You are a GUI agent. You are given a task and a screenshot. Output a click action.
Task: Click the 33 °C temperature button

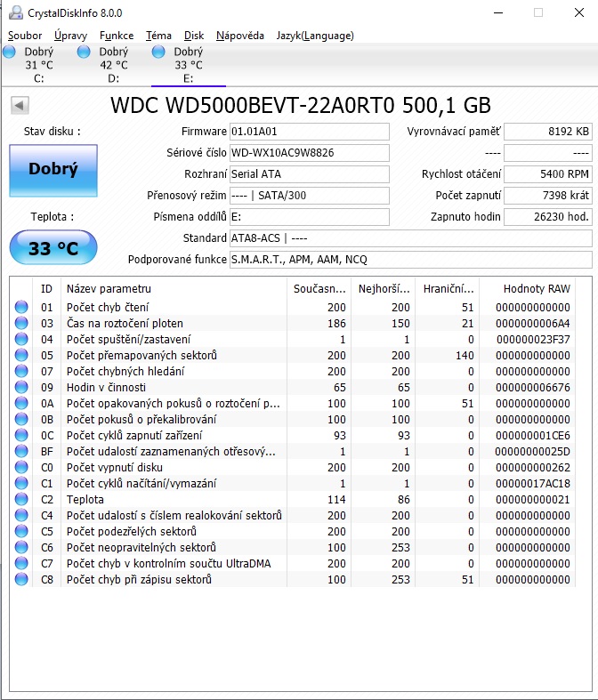[x=53, y=248]
